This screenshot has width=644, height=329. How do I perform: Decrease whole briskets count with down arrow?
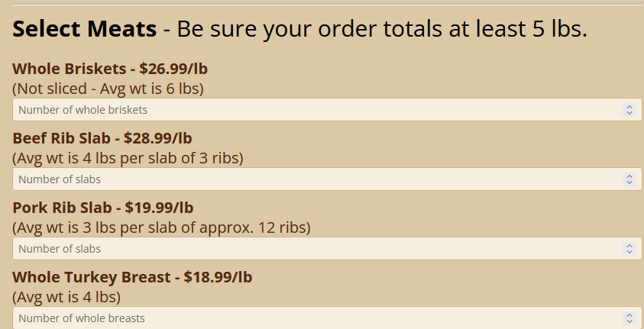pos(629,113)
